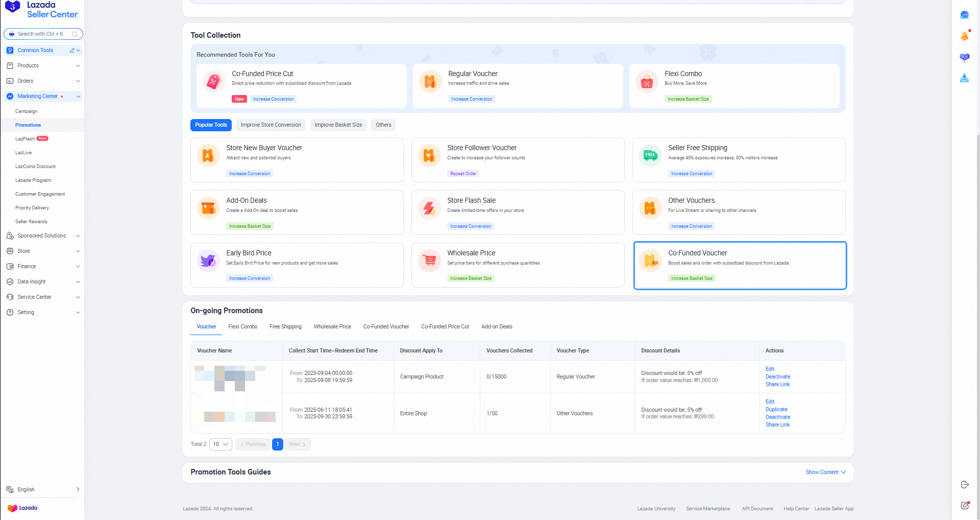Open the English language selector
980x520 pixels.
point(43,489)
